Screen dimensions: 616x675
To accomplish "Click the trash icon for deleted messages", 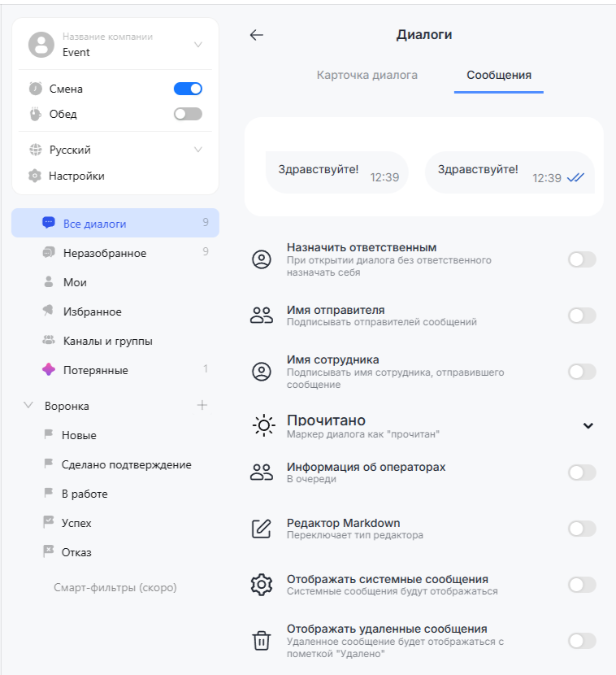I will [x=261, y=641].
